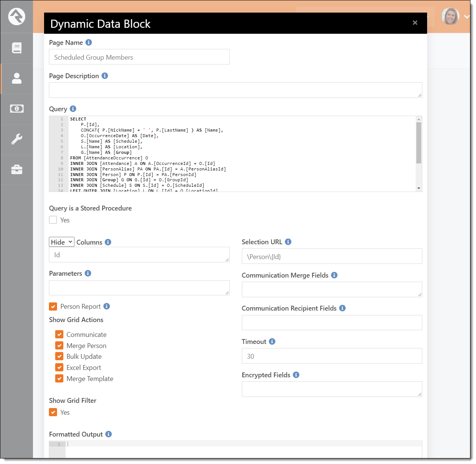Click the user avatar photo
This screenshot has width=476, height=464.
(x=450, y=16)
